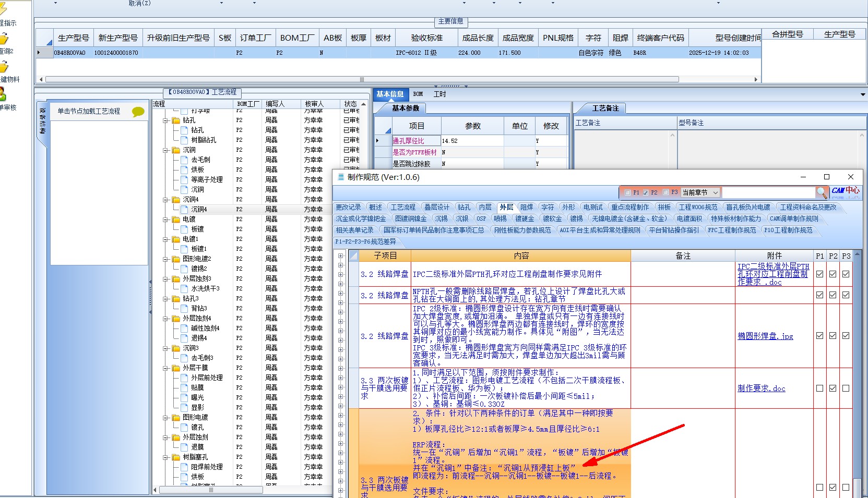Open the 阻焊 tab in 制作规范
The width and height of the screenshot is (868, 498).
pyautogui.click(x=527, y=207)
